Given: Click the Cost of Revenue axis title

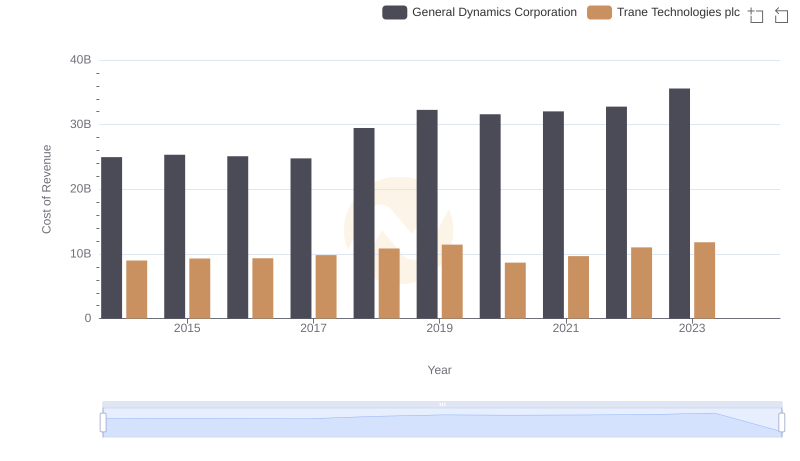Looking at the screenshot, I should (46, 189).
